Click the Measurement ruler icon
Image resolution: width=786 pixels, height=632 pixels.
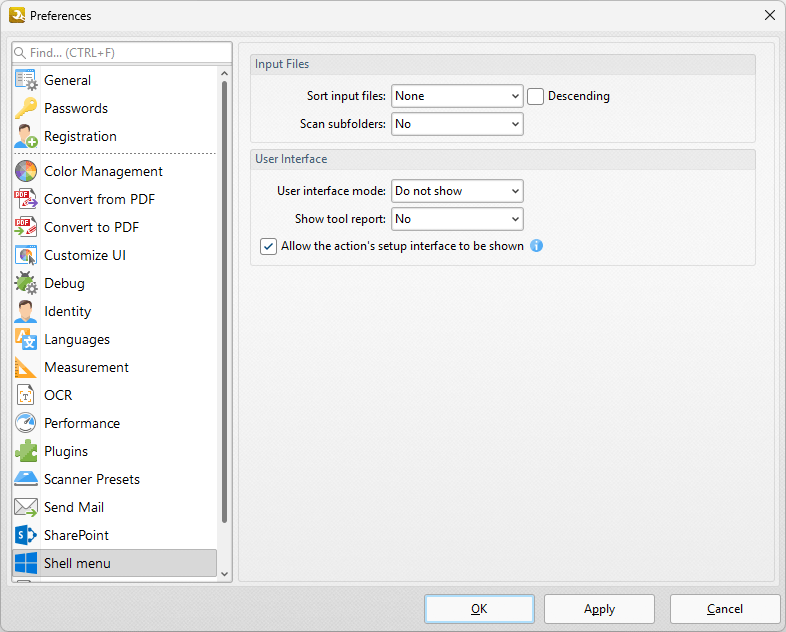tap(26, 368)
